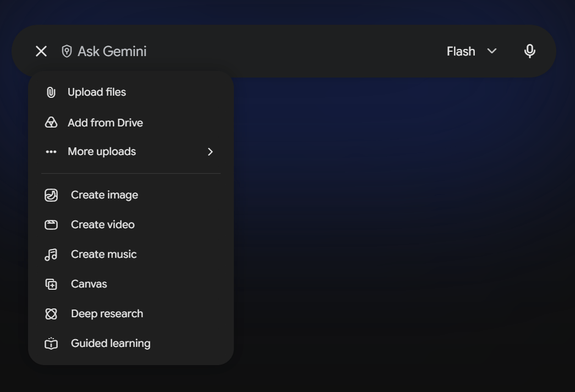Select Create image option

(x=131, y=195)
